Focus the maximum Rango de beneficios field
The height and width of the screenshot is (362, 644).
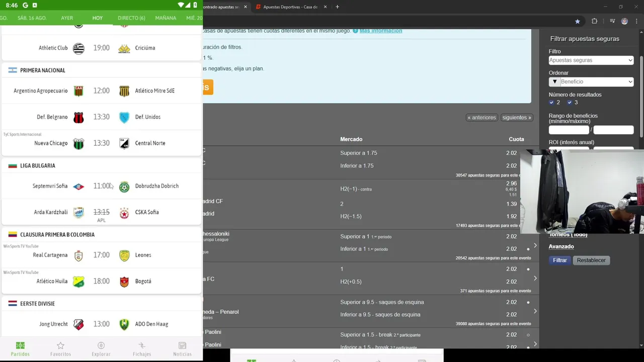[x=613, y=130]
